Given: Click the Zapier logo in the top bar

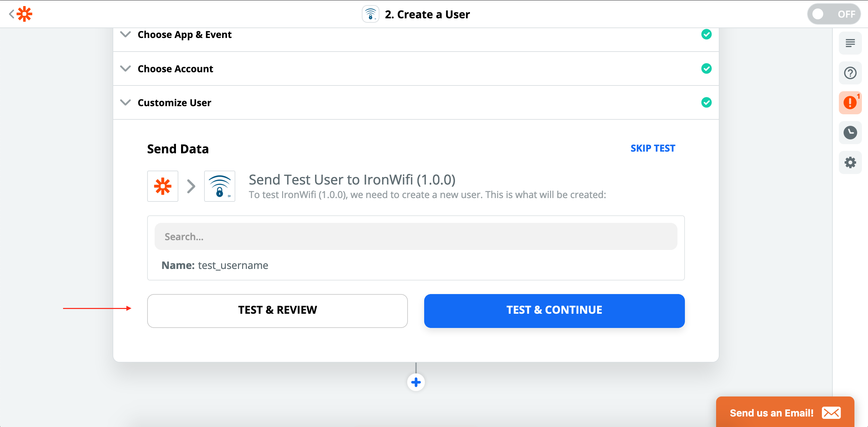Looking at the screenshot, I should (25, 14).
